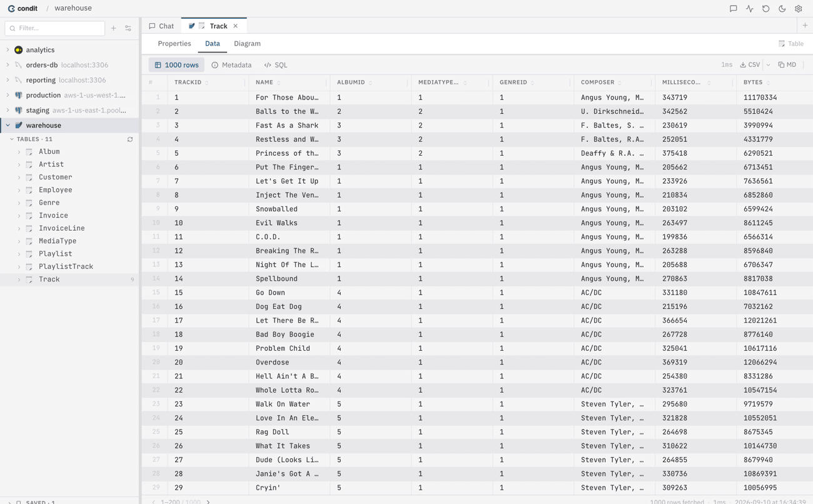813x504 pixels.
Task: Open the dropdown arrow next to CSV
Action: 769,65
